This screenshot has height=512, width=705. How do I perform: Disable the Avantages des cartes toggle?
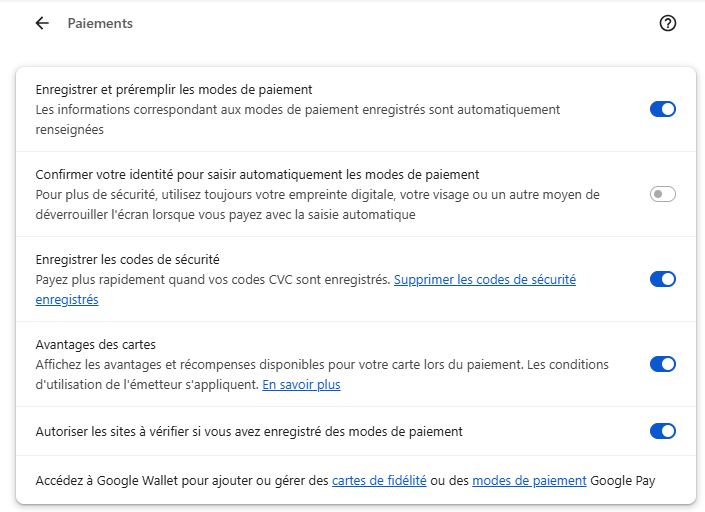point(662,364)
